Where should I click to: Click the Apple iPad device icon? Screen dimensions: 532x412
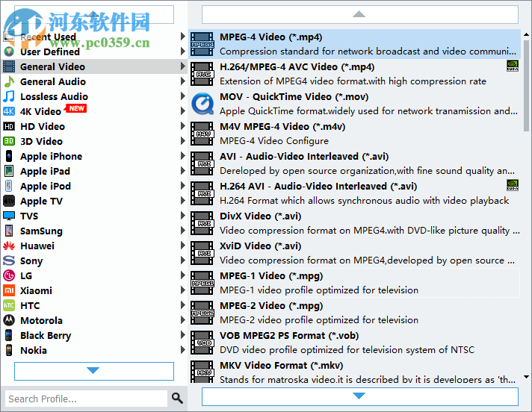tap(9, 171)
